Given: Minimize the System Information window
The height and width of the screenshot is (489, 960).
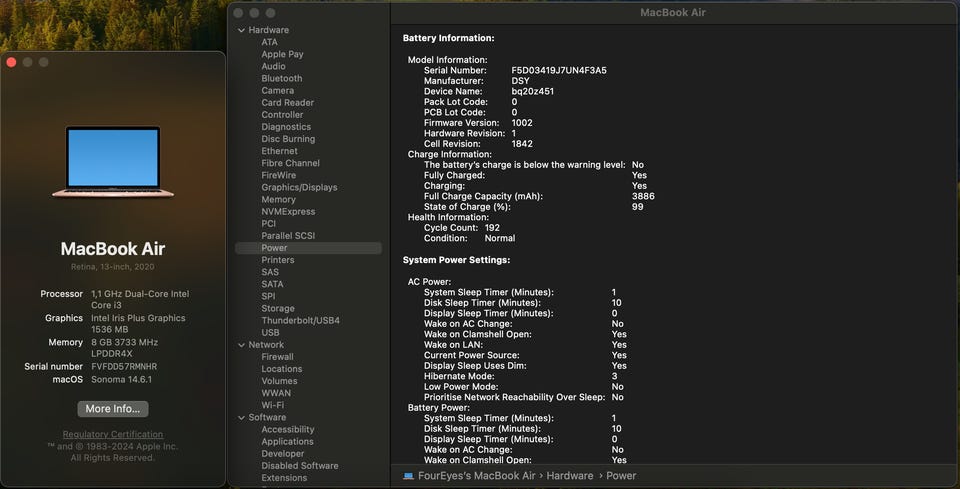Looking at the screenshot, I should coord(255,12).
